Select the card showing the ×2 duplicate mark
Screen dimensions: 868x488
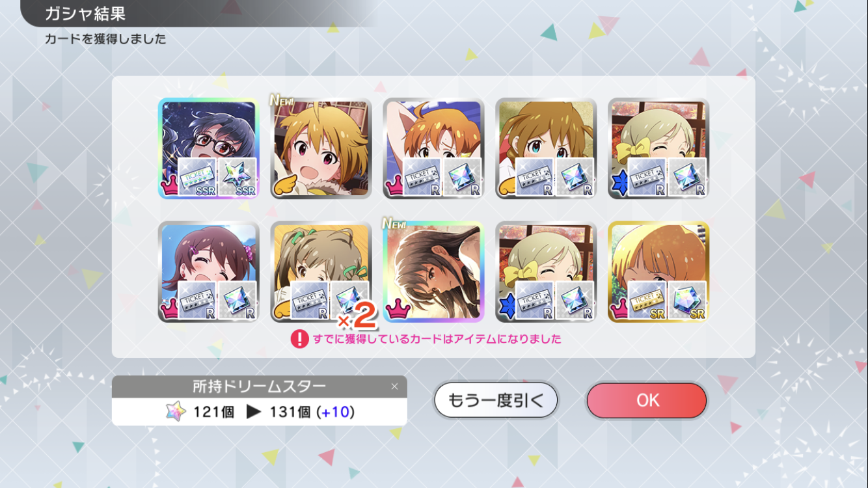pos(321,272)
